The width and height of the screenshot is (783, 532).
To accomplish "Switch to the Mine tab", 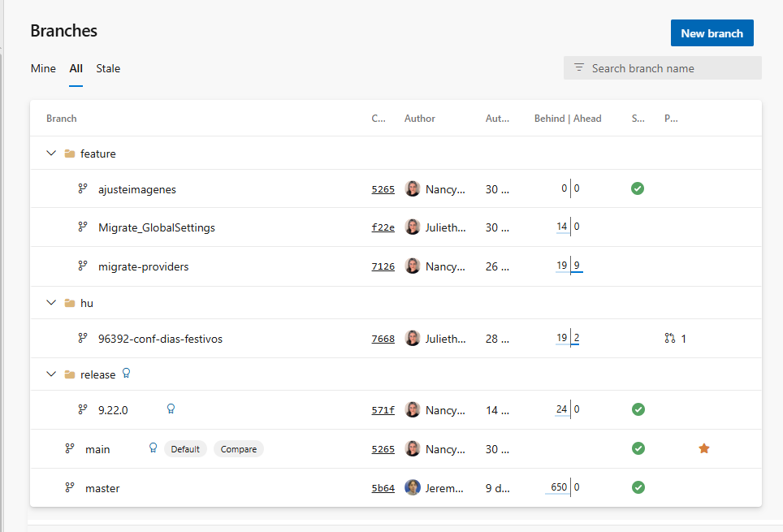I will click(43, 68).
